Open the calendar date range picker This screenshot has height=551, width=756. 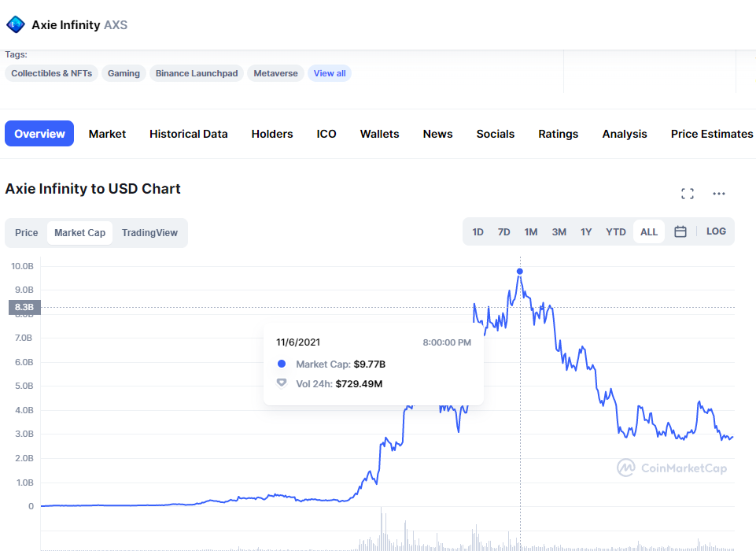pos(680,231)
